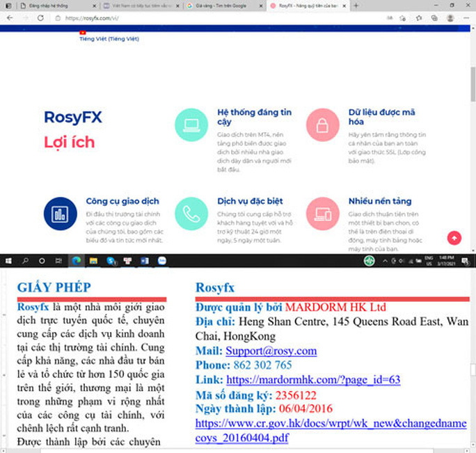This screenshot has width=476, height=453.
Task: Click the Windows Start button
Action: (x=8, y=261)
